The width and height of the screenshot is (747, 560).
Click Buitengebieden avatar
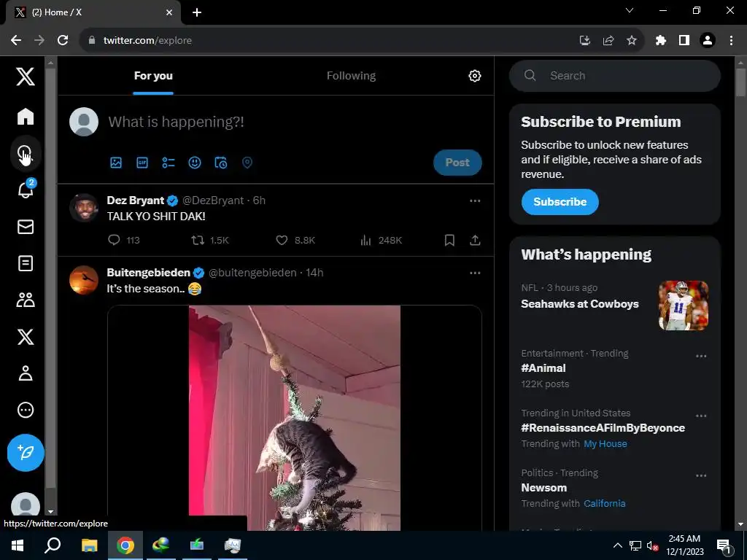[x=84, y=280]
